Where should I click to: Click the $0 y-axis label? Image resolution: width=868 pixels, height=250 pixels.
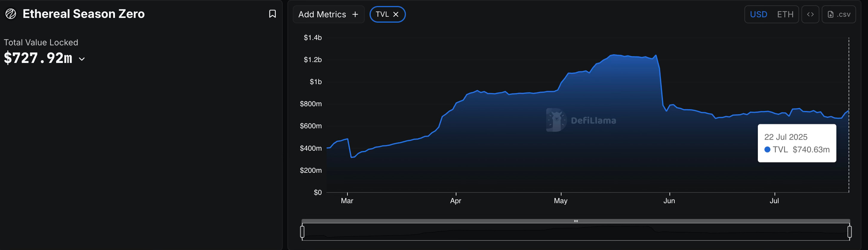[318, 192]
